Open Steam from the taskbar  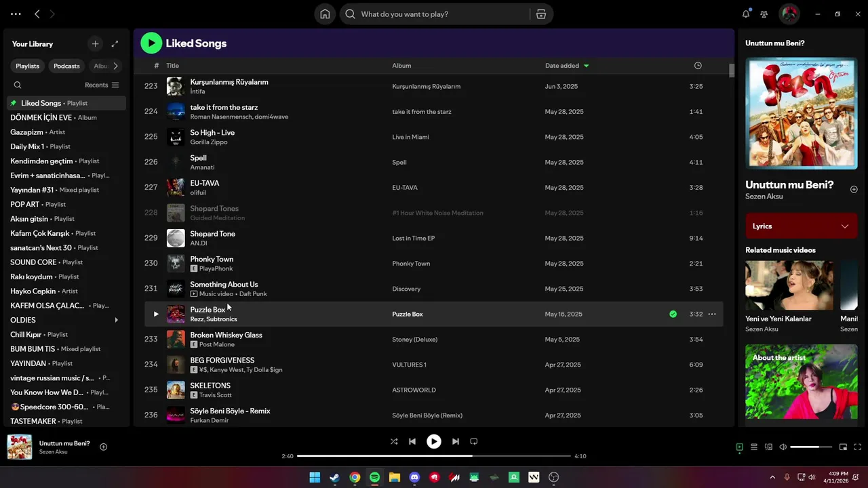click(335, 478)
